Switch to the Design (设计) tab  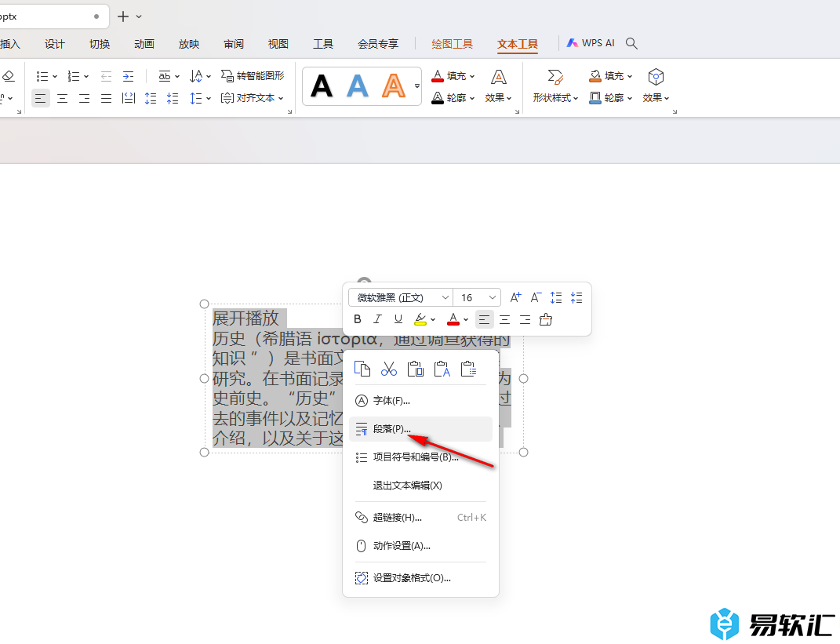55,44
